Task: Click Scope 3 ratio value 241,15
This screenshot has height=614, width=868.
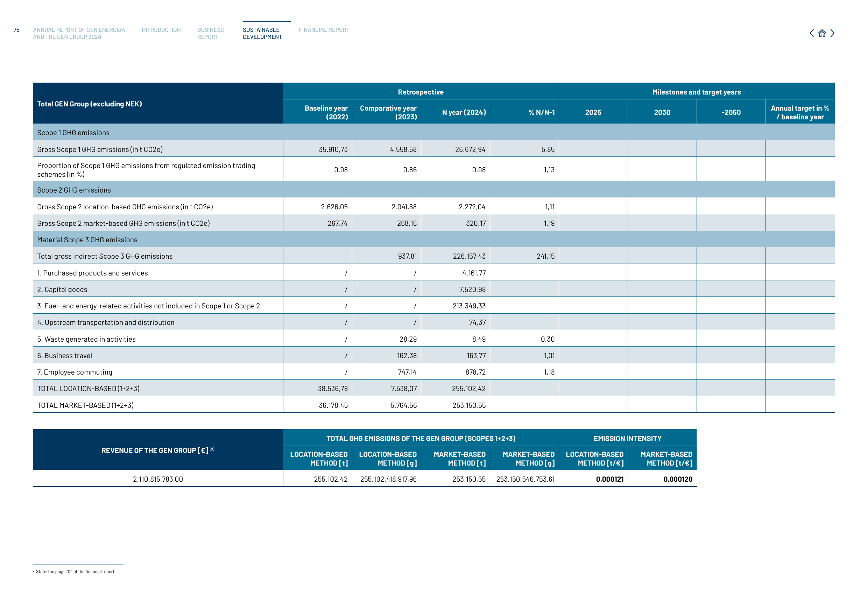Action: [545, 256]
